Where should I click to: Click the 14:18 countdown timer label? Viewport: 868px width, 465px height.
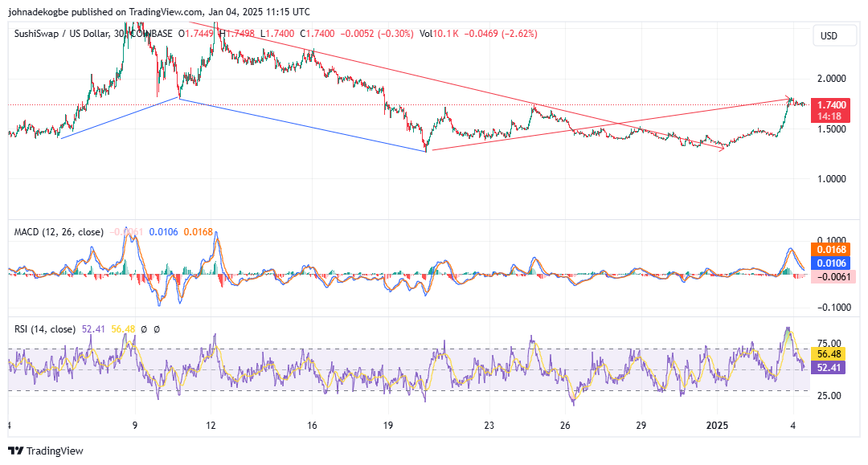point(829,116)
